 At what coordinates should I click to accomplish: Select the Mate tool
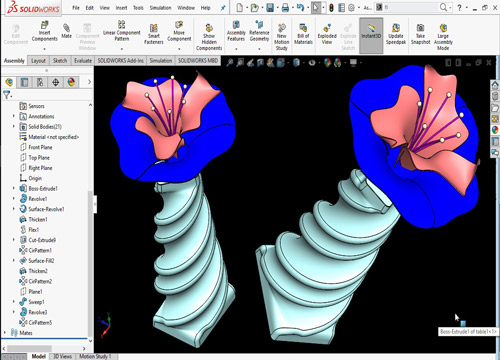pos(66,31)
